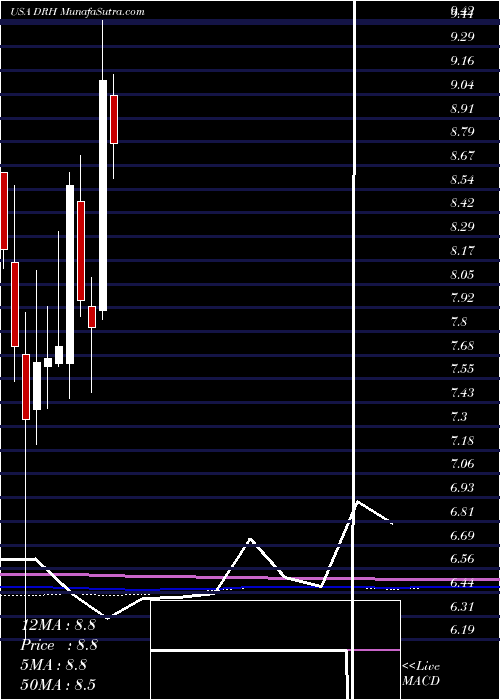Image resolution: width=500 pixels, height=700 pixels.
Task: Click the 8.29 price axis value
Action: pyautogui.click(x=462, y=227)
